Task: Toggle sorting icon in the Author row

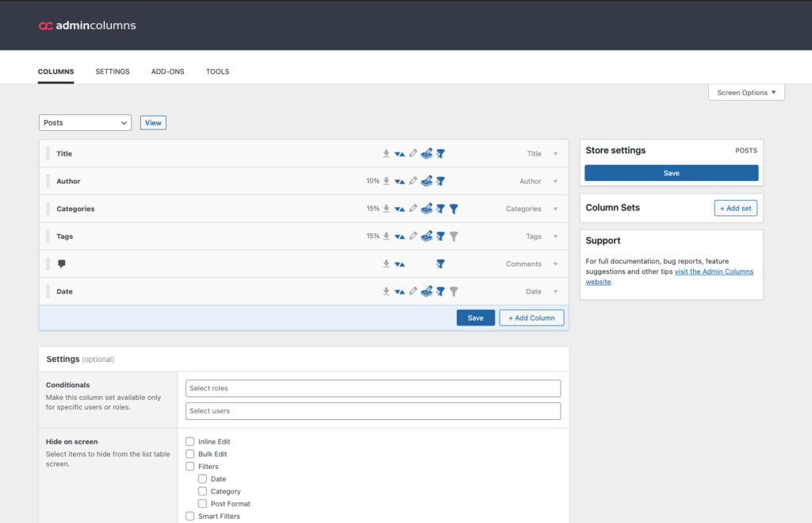Action: pyautogui.click(x=400, y=182)
